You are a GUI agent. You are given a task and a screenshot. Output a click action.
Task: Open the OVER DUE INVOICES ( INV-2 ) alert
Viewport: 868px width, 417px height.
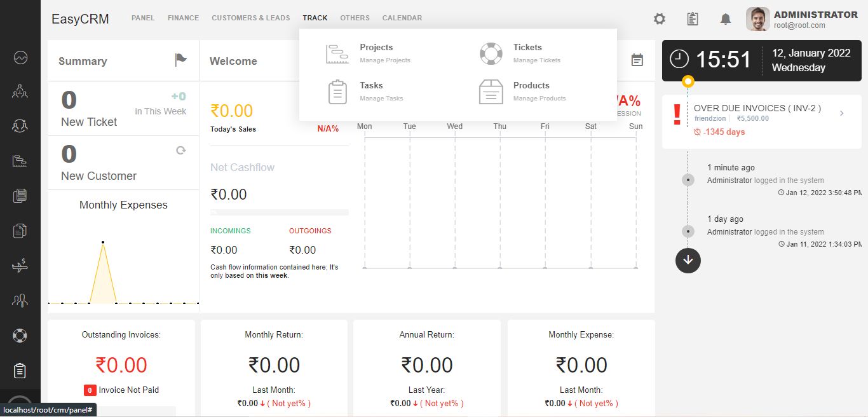pyautogui.click(x=757, y=108)
